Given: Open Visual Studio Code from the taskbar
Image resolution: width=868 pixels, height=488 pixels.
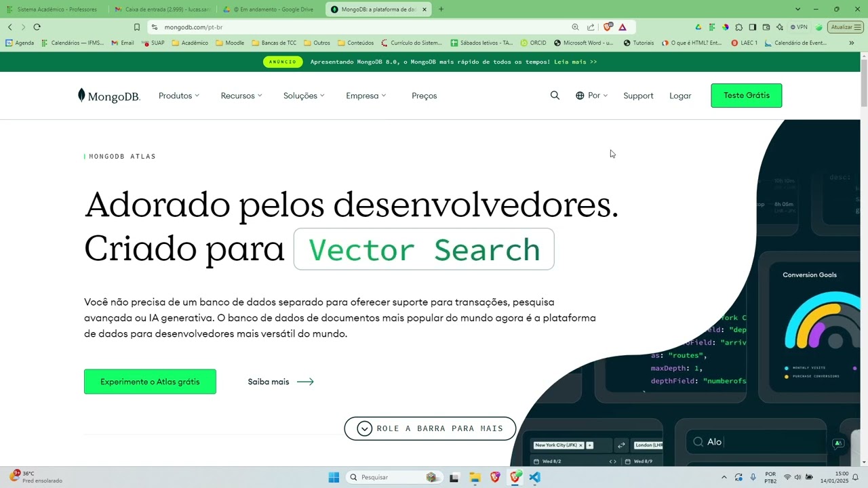Looking at the screenshot, I should point(535,477).
